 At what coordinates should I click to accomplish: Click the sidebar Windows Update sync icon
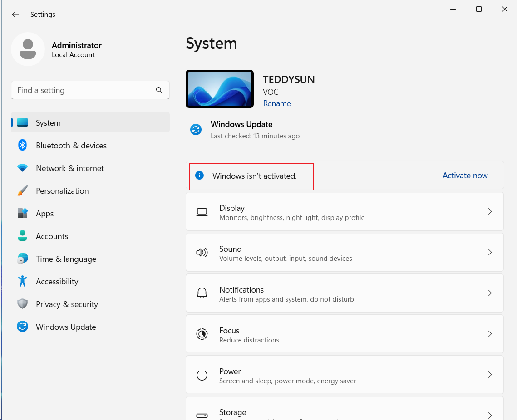(22, 327)
